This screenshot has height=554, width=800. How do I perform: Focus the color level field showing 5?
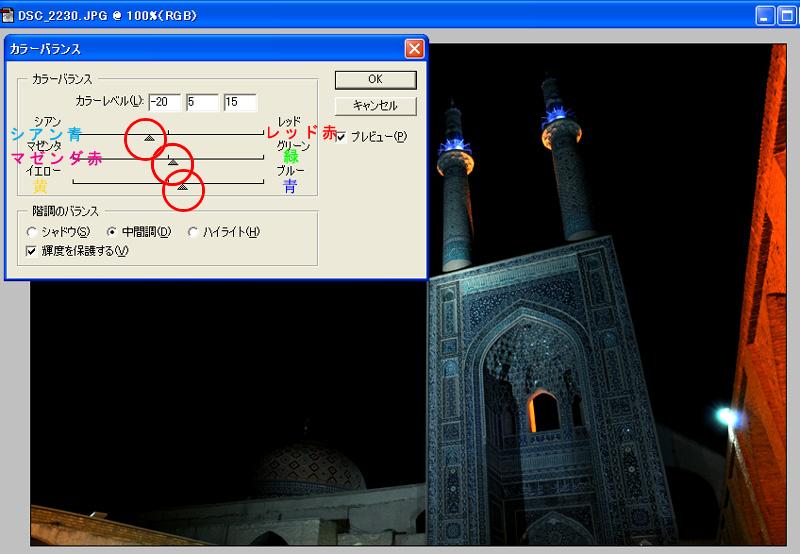coord(201,102)
